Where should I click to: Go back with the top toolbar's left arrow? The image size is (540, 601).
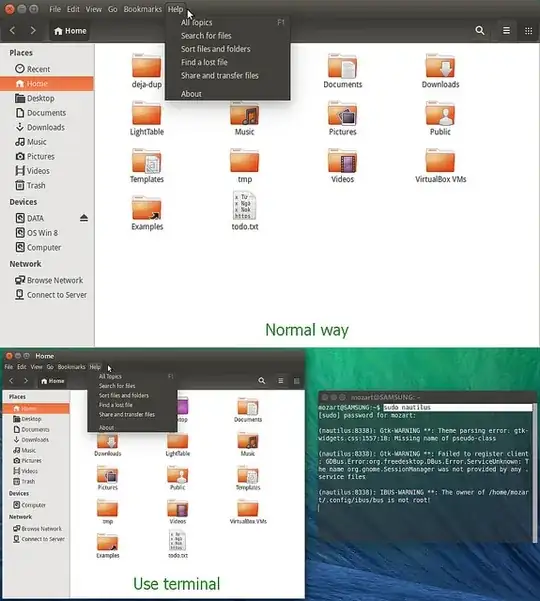(x=12, y=31)
